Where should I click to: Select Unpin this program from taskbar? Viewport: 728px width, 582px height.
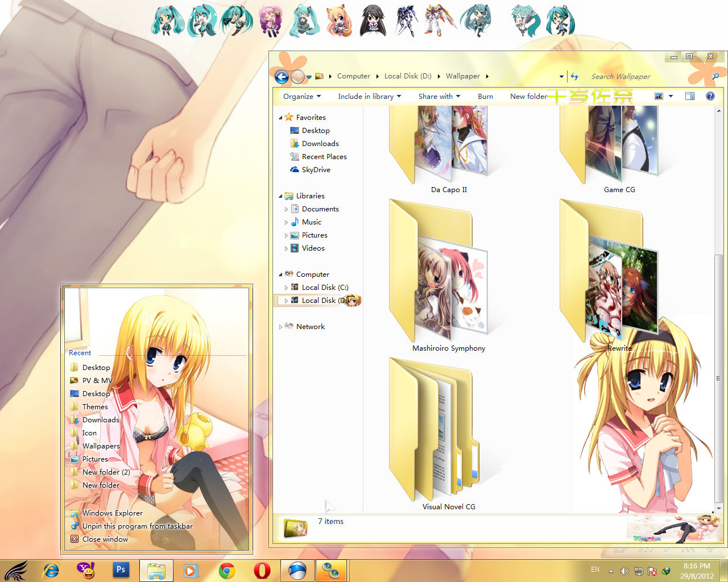coord(138,526)
